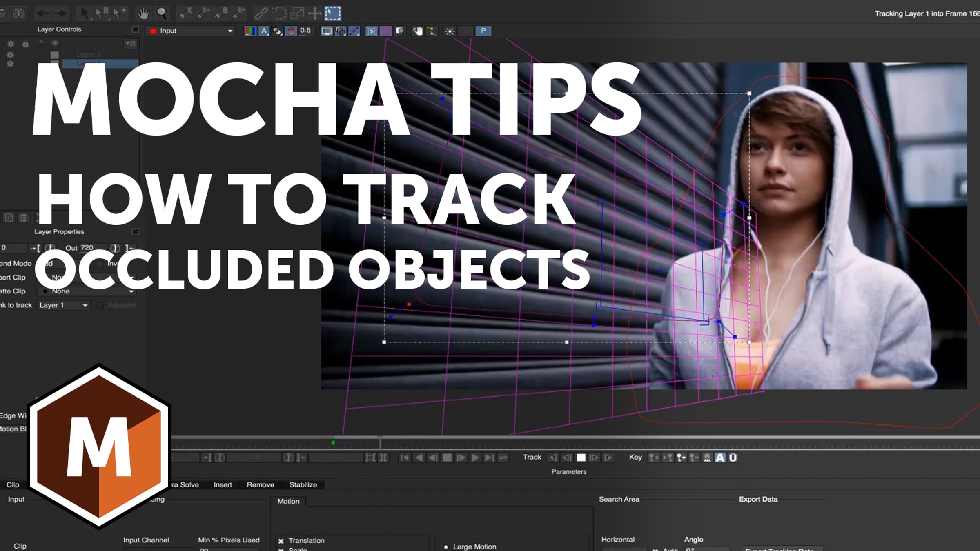Select the Zoom magnifier tool

162,13
